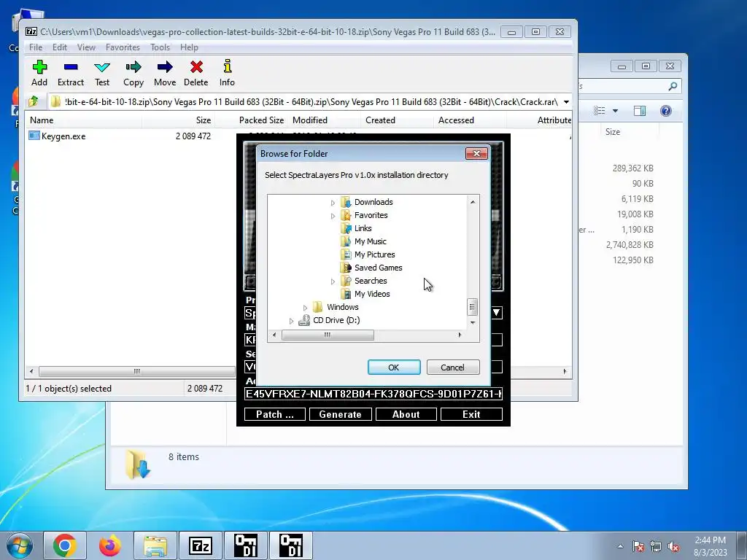Select the Favorites folder in the tree
The height and width of the screenshot is (560, 747).
[x=371, y=215]
